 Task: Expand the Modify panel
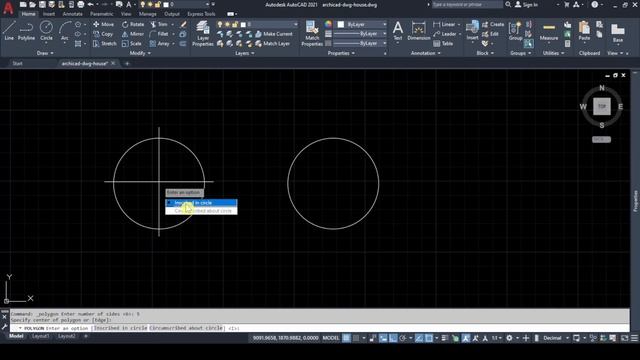[x=140, y=53]
